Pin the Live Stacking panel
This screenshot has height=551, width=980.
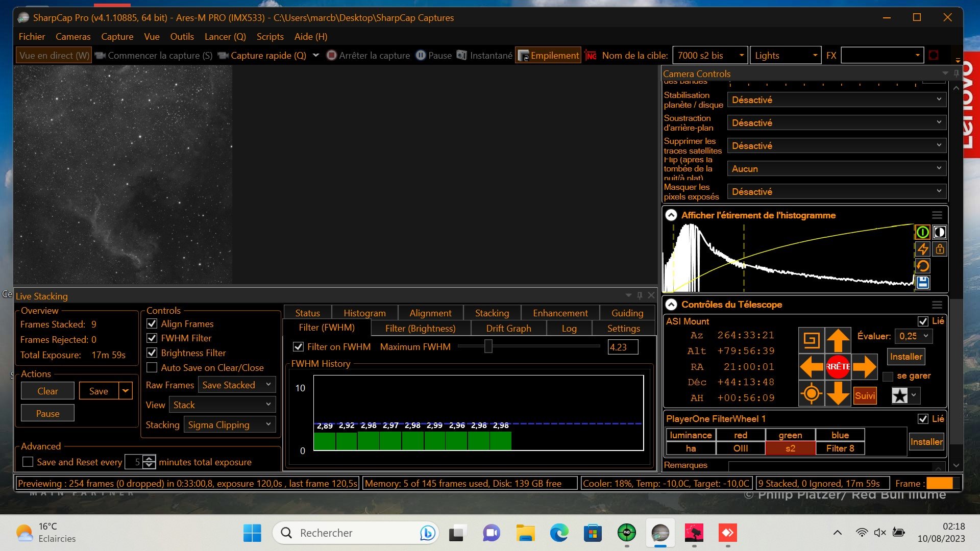point(640,295)
